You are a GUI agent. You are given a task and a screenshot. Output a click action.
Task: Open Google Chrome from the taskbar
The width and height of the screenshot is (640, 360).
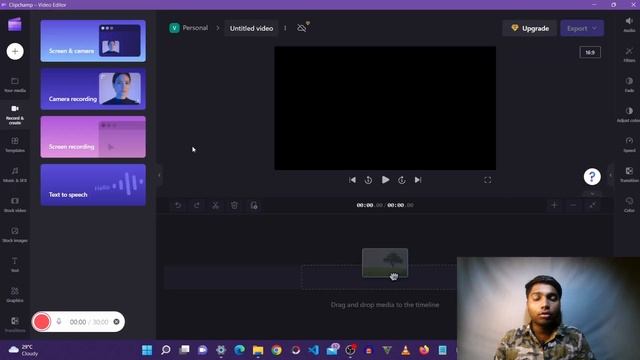point(277,350)
